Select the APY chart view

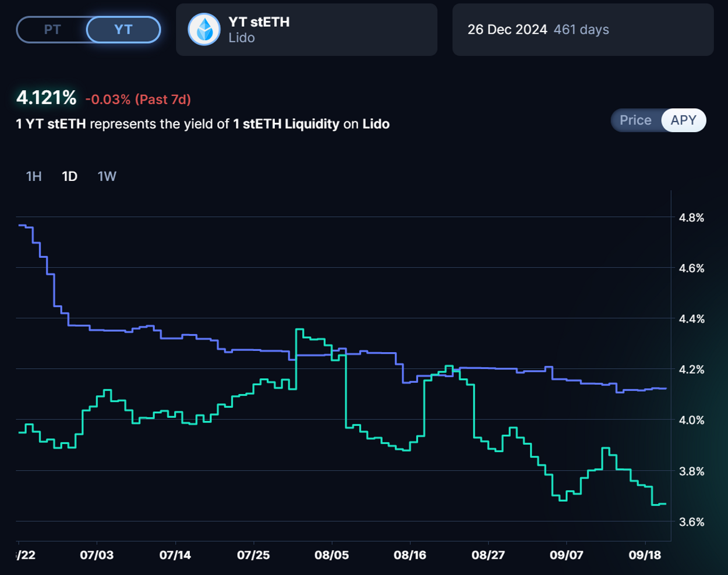coord(683,120)
